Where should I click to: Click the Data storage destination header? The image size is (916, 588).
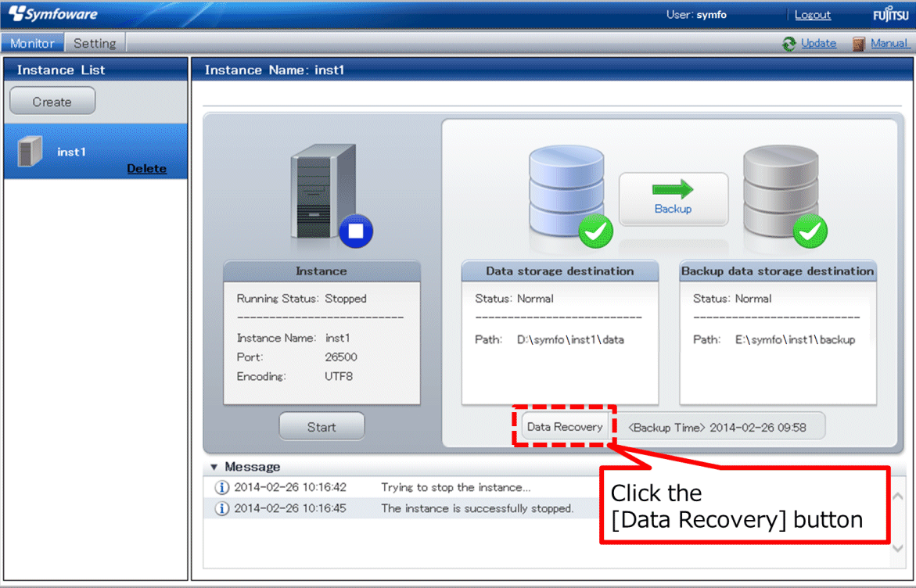tap(559, 271)
